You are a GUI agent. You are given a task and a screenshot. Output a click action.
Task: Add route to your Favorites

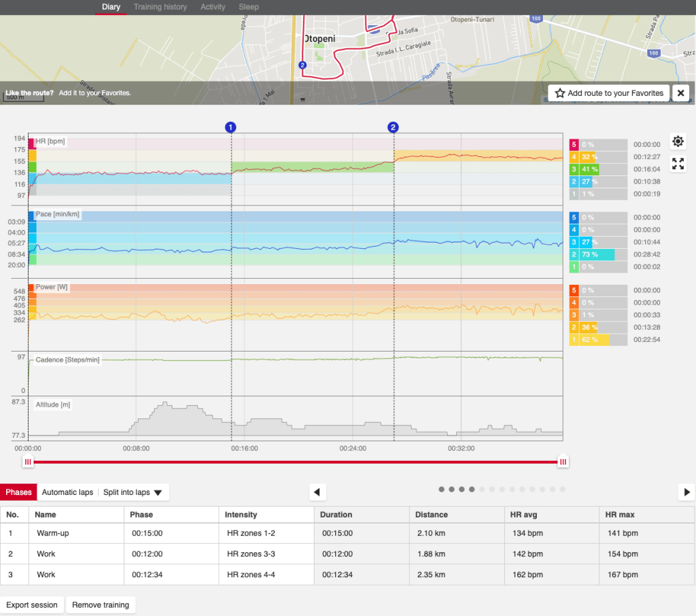tap(609, 93)
